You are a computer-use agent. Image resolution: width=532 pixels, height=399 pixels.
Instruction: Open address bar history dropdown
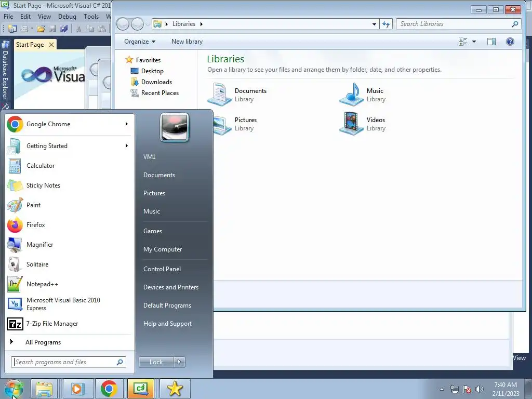pyautogui.click(x=374, y=24)
